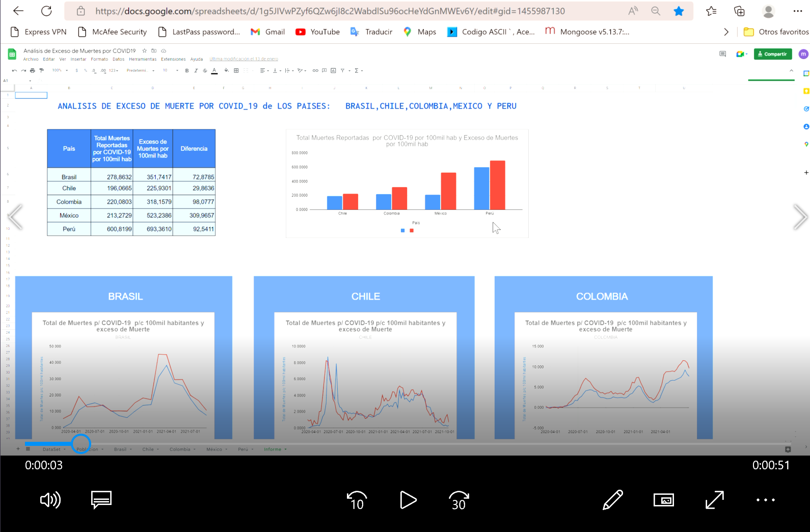Toggle closed captions
Image resolution: width=810 pixels, height=532 pixels.
(x=101, y=500)
